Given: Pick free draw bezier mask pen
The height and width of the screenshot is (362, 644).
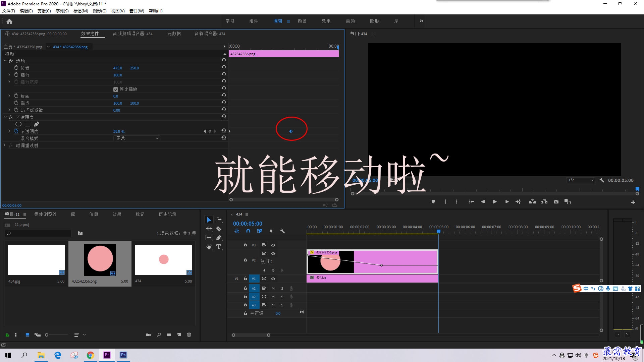Looking at the screenshot, I should click(36, 124).
